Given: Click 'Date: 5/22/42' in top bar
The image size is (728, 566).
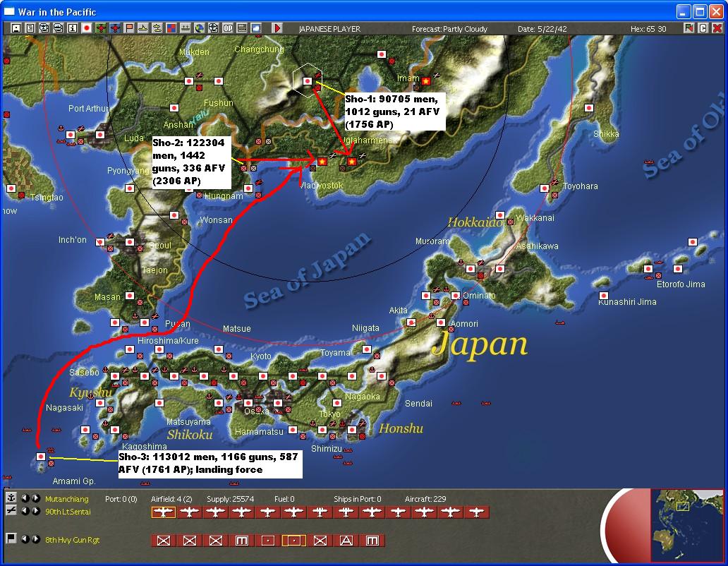Looking at the screenshot, I should coord(542,29).
